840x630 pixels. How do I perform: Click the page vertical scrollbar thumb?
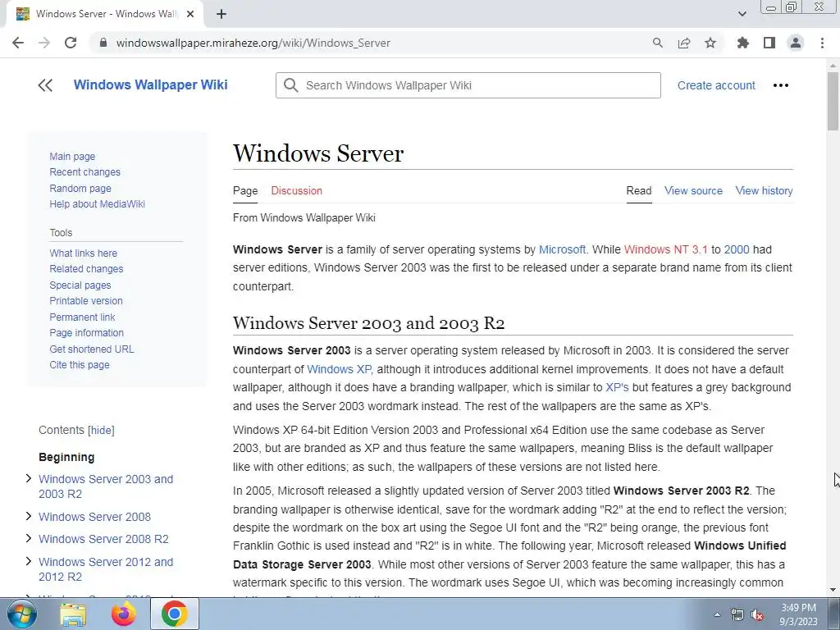point(833,101)
